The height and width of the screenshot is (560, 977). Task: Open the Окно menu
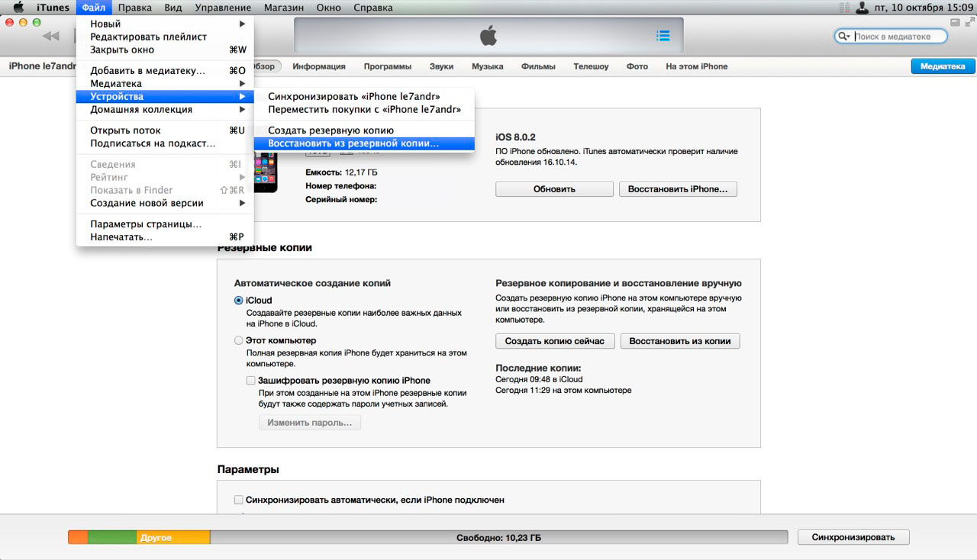pyautogui.click(x=328, y=8)
